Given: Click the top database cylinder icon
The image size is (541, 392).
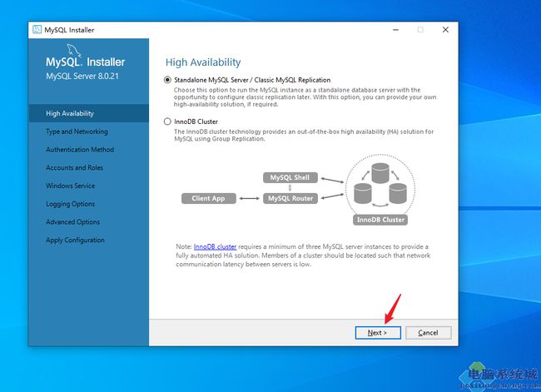Looking at the screenshot, I should click(380, 173).
